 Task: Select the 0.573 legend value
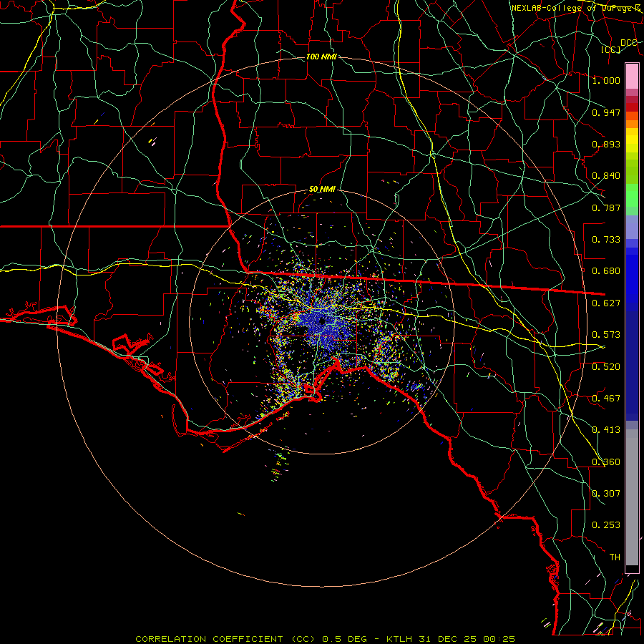pos(606,334)
